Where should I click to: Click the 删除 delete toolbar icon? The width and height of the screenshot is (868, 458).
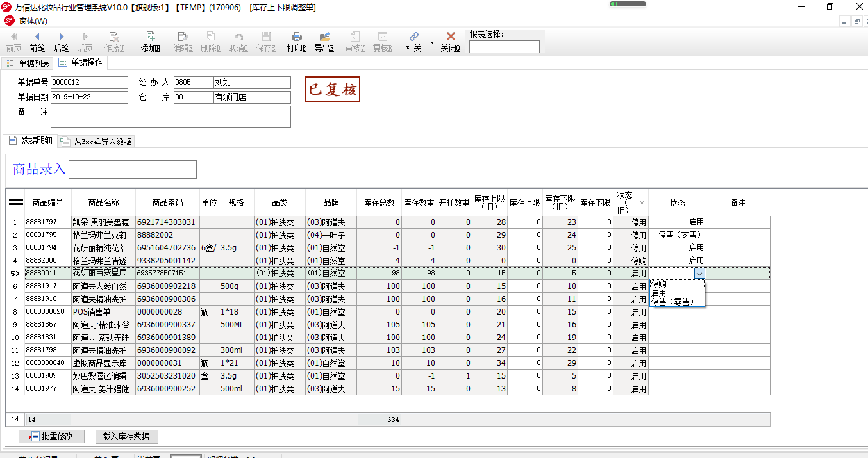(210, 42)
